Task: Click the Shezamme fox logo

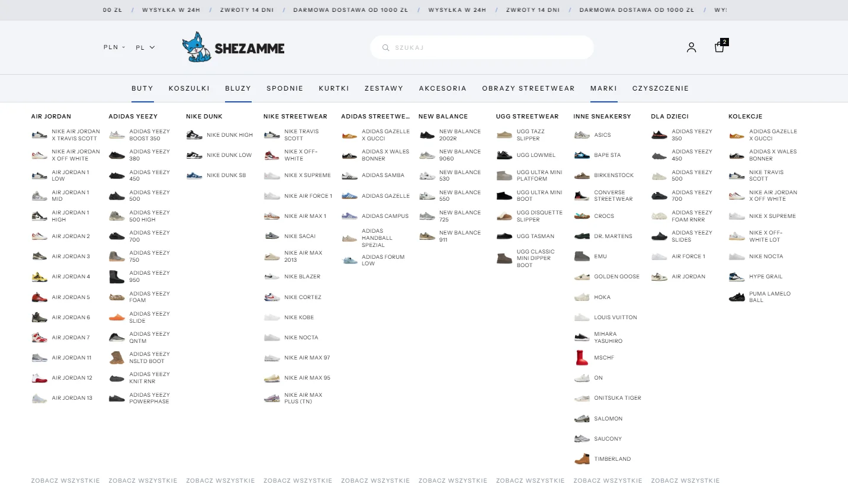Action: [x=233, y=47]
